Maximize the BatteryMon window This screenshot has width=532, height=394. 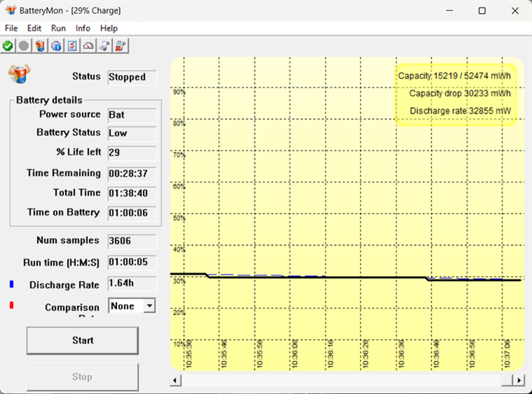[482, 11]
